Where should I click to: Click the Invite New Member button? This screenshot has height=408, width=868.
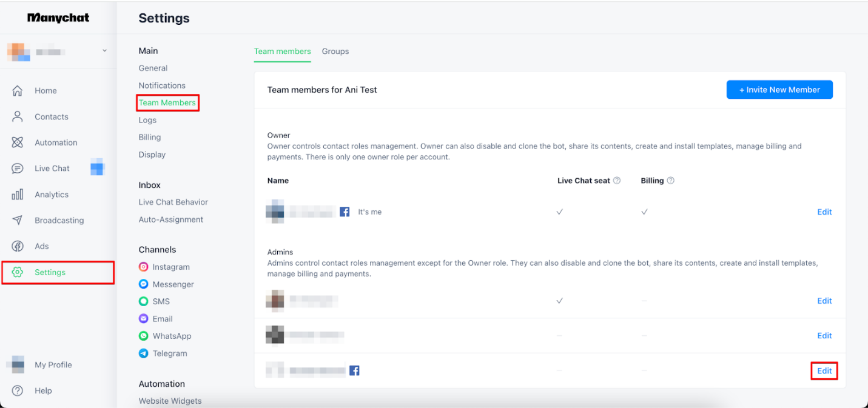click(779, 90)
